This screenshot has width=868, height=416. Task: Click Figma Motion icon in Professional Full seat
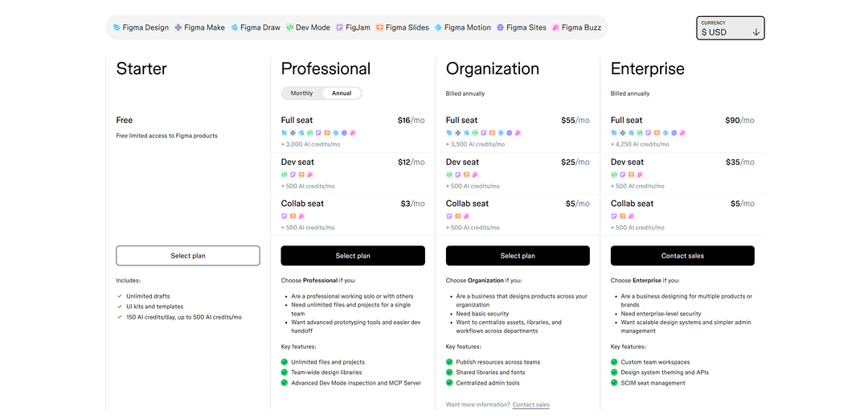(x=335, y=133)
